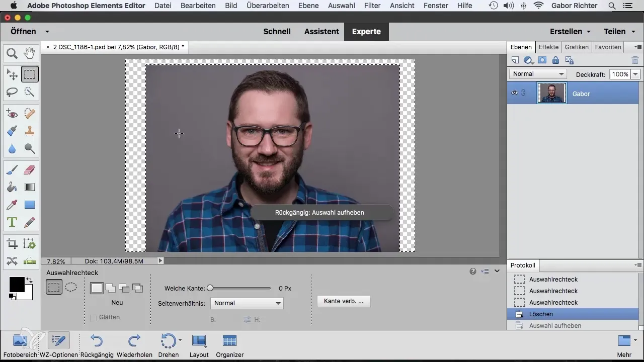This screenshot has height=362, width=644.
Task: Open the layer blend mode Normal dropdown
Action: tap(538, 74)
